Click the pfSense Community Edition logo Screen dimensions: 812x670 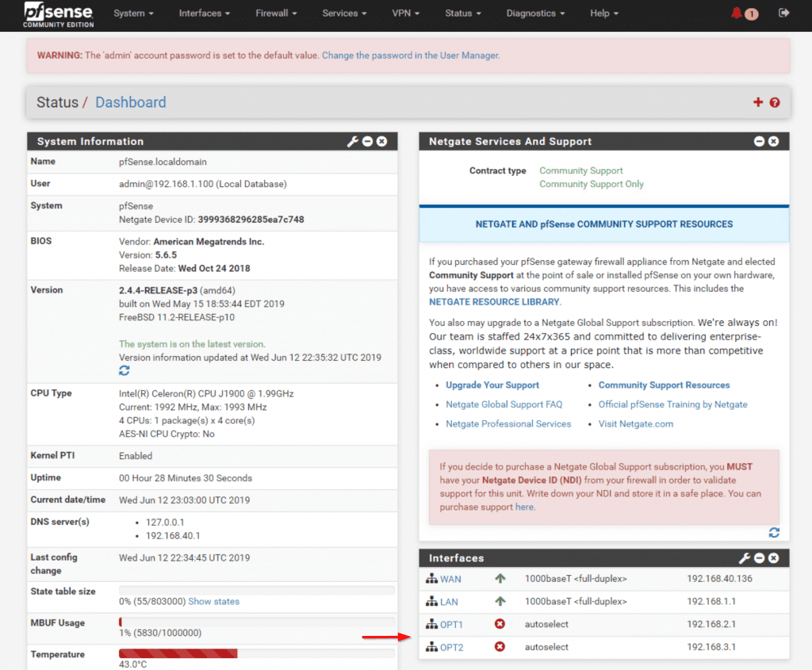59,14
